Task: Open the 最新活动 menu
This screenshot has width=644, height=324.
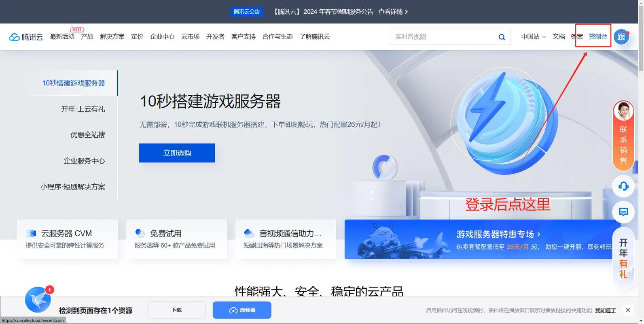Action: pyautogui.click(x=62, y=37)
